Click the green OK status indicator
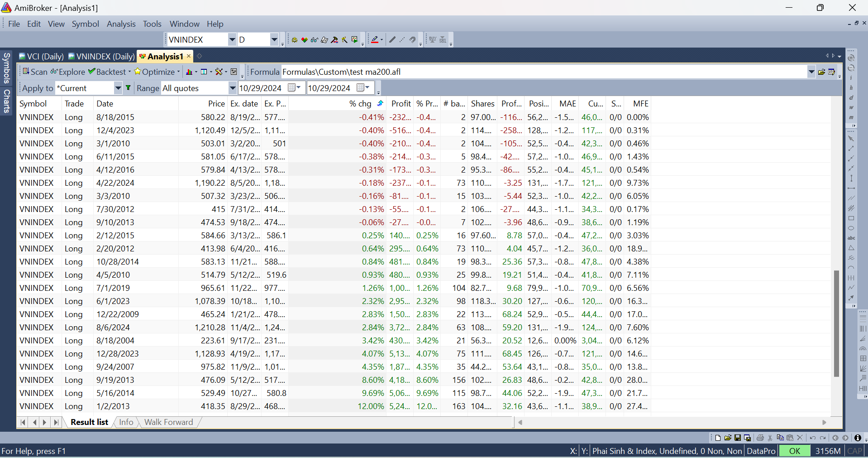868x458 pixels. [795, 451]
